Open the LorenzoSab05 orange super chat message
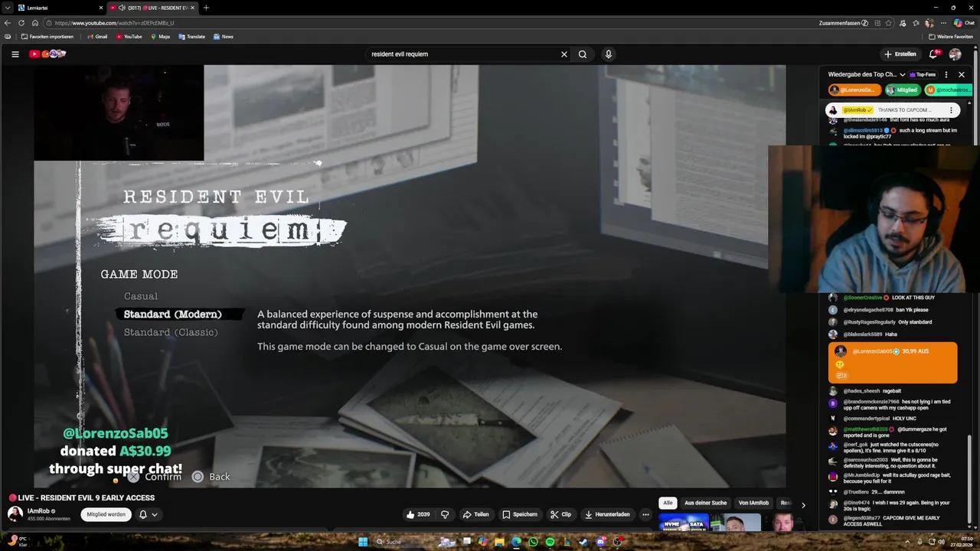Image resolution: width=980 pixels, height=551 pixels. [x=893, y=363]
